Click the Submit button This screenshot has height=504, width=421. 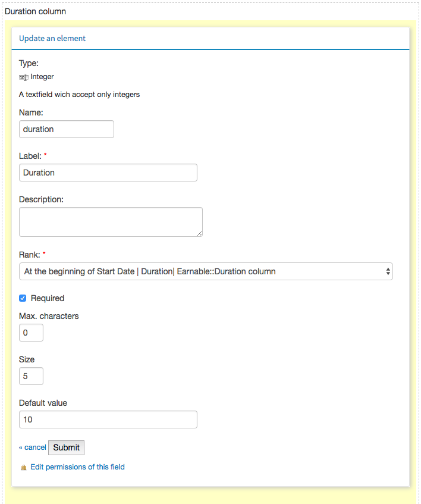click(66, 447)
